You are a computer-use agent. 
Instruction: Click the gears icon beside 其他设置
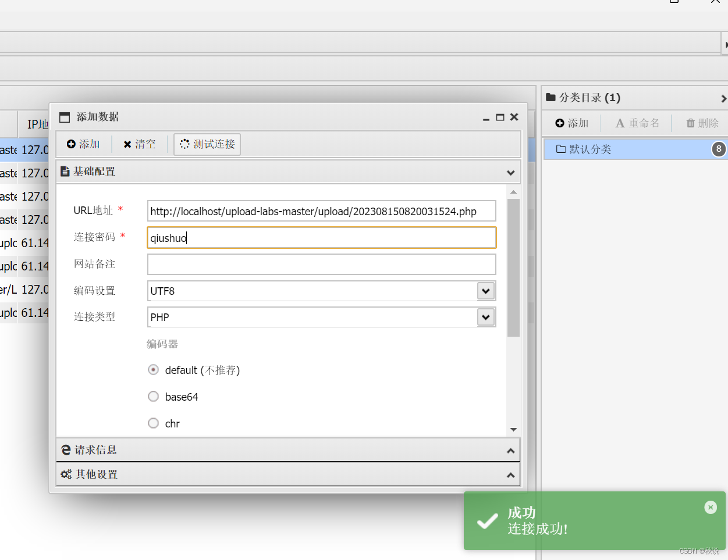66,475
